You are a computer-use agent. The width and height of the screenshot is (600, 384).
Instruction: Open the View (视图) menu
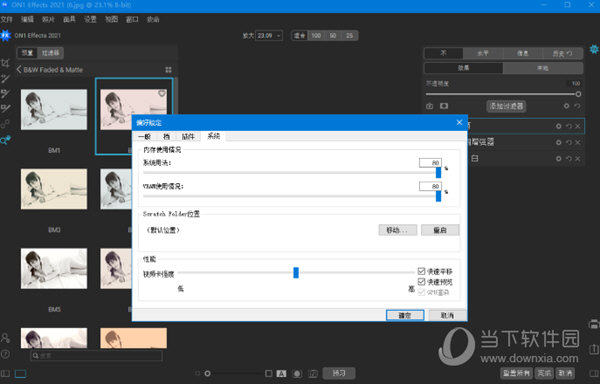[x=111, y=20]
